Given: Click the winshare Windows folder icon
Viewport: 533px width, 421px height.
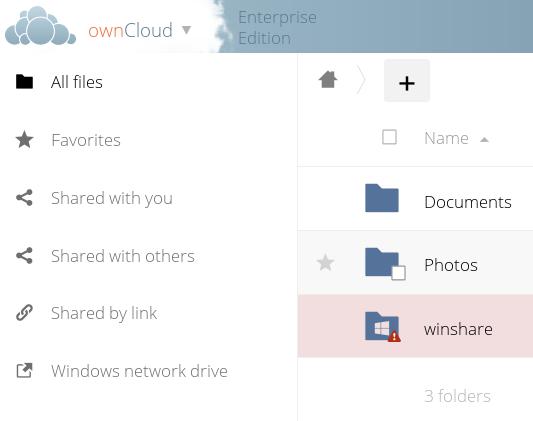Looking at the screenshot, I should [381, 326].
